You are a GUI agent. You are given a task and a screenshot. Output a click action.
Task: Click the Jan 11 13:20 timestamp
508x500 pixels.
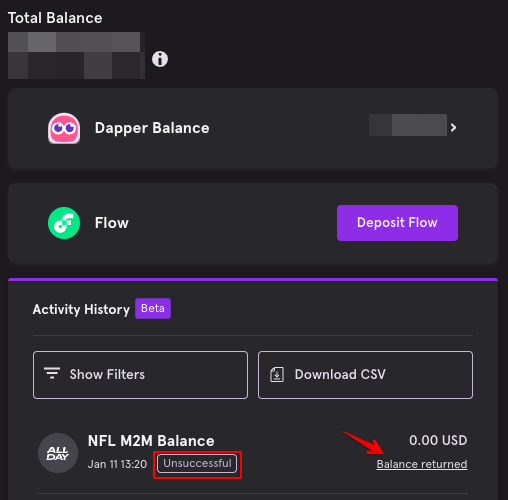click(117, 464)
